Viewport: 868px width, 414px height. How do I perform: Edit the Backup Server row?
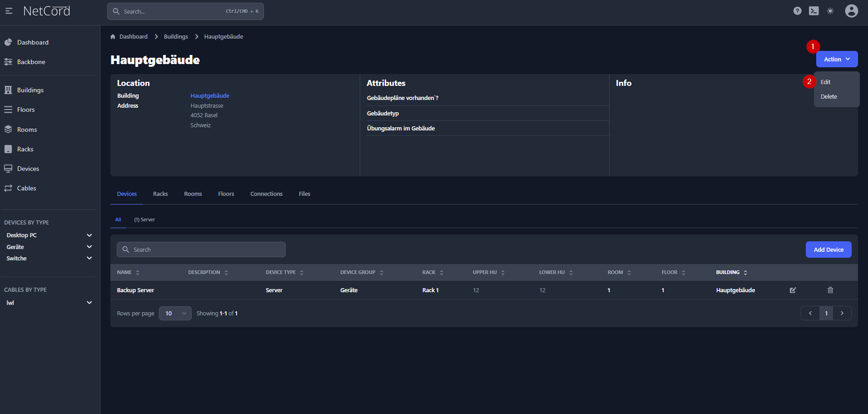[x=793, y=290]
